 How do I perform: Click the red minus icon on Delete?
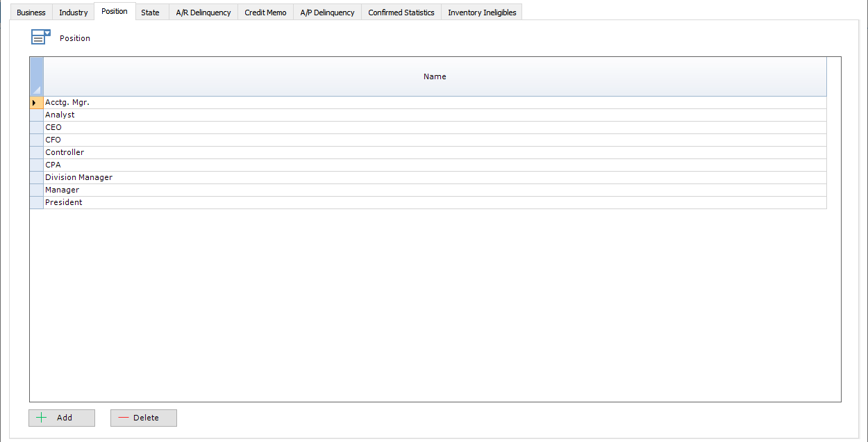click(125, 418)
